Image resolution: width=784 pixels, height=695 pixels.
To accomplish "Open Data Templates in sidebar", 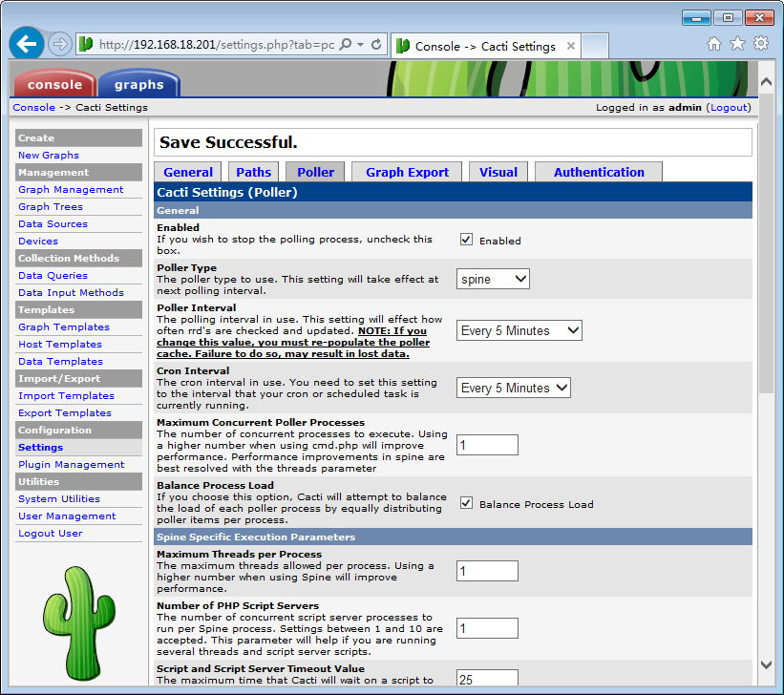I will (x=60, y=361).
